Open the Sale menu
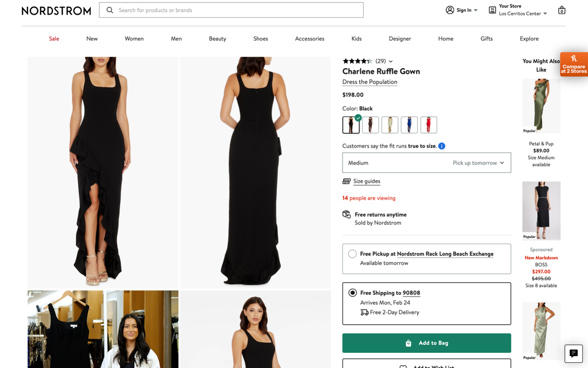This screenshot has height=368, width=588. click(x=54, y=39)
